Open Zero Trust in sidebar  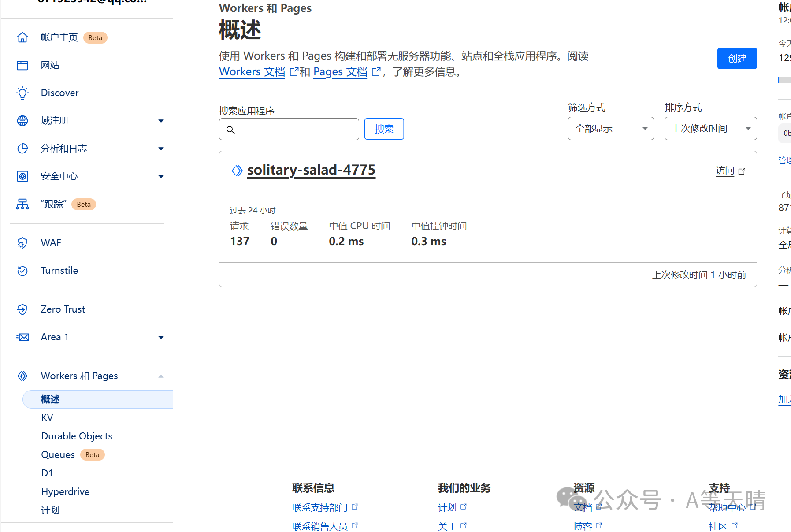tap(63, 309)
